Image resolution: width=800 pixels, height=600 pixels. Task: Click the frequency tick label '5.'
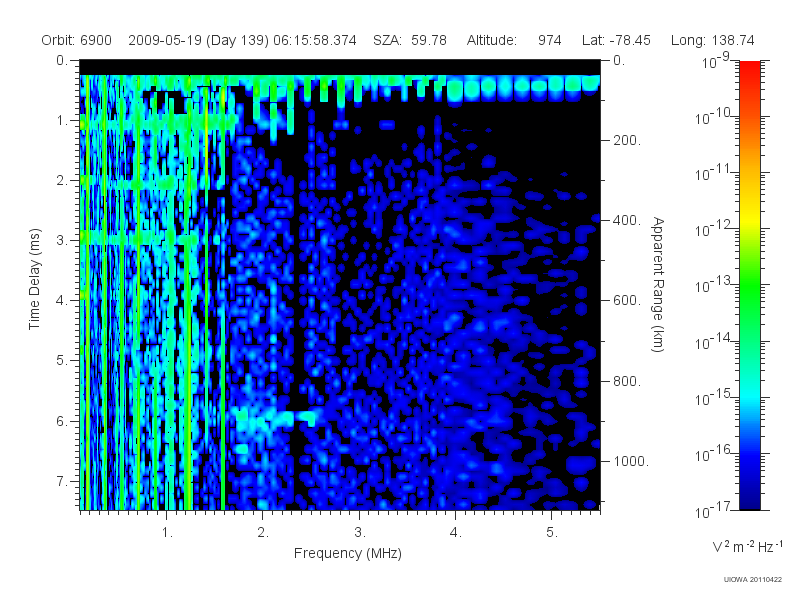click(552, 533)
